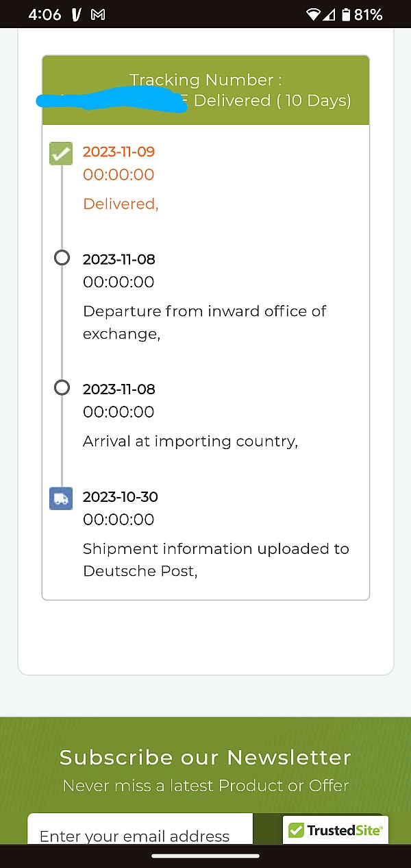
Task: Tap the 2023-11-09 delivery date
Action: pos(119,152)
